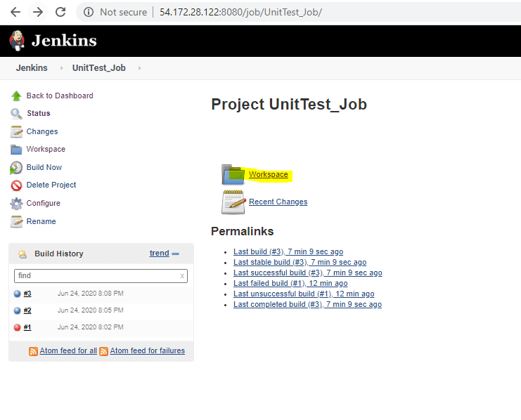Click the browser address bar URL
This screenshot has width=521, height=420.
pos(240,12)
